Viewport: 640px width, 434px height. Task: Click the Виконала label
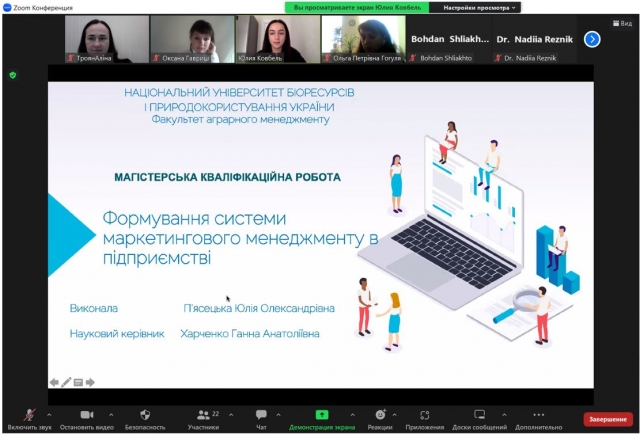point(94,308)
